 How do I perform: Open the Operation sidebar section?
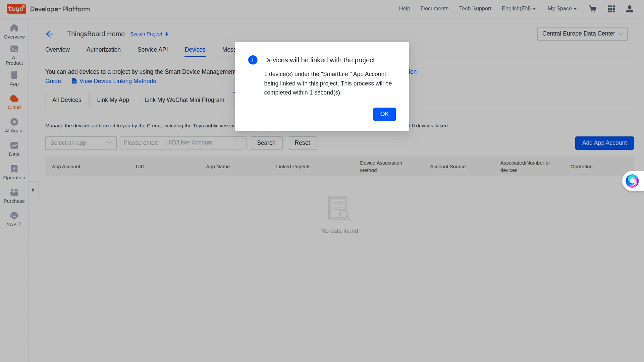(14, 173)
